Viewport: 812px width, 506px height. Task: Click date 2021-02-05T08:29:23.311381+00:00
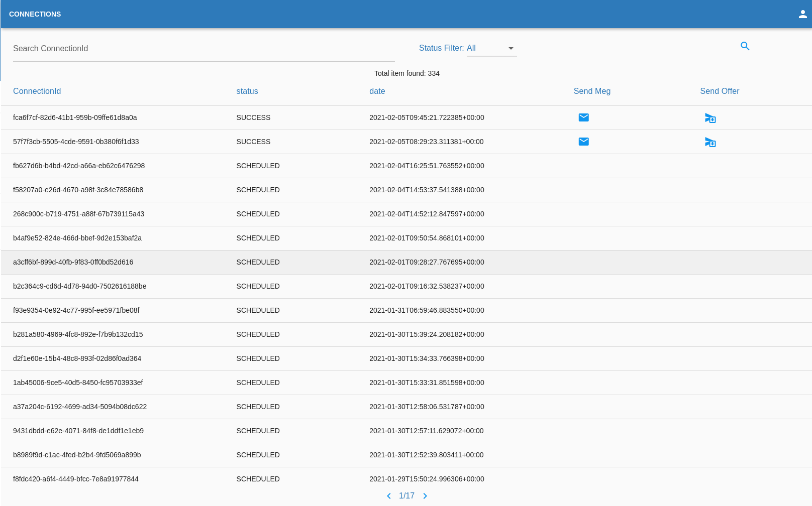pos(427,142)
